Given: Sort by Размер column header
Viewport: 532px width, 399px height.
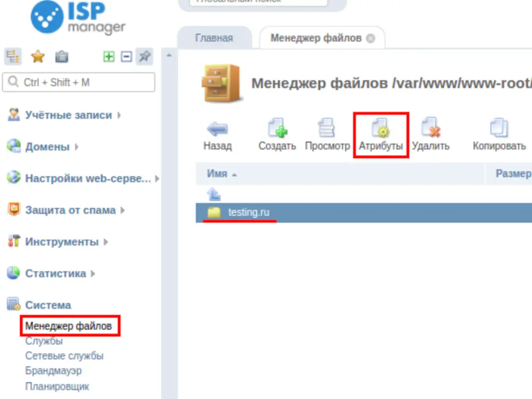Looking at the screenshot, I should pyautogui.click(x=513, y=174).
